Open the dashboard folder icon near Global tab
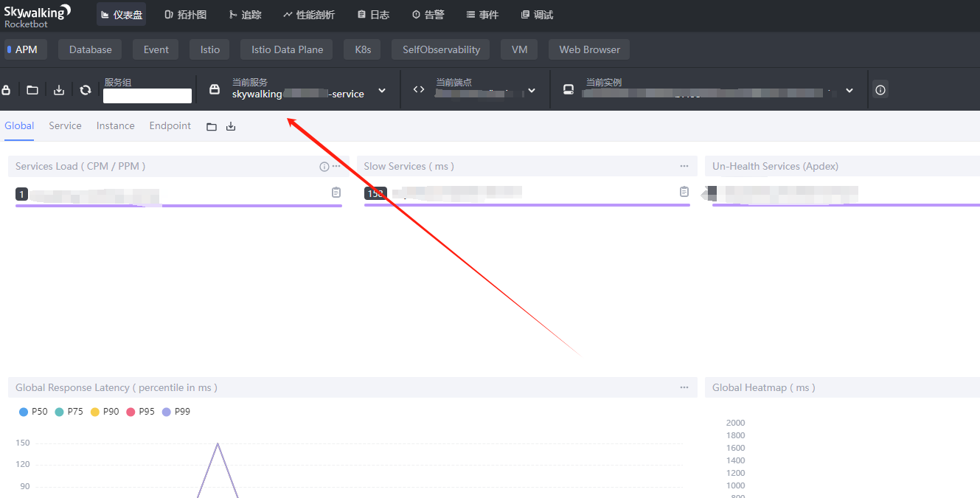This screenshot has height=498, width=980. 212,126
